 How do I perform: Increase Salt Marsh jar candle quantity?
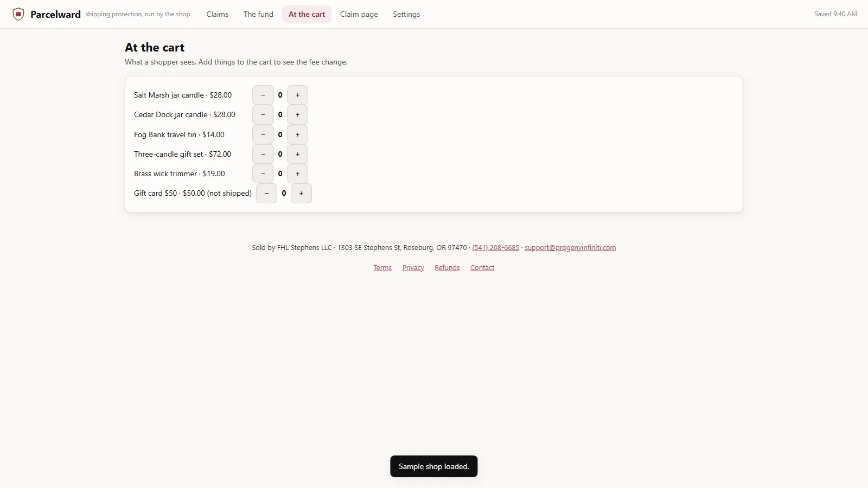pyautogui.click(x=297, y=95)
